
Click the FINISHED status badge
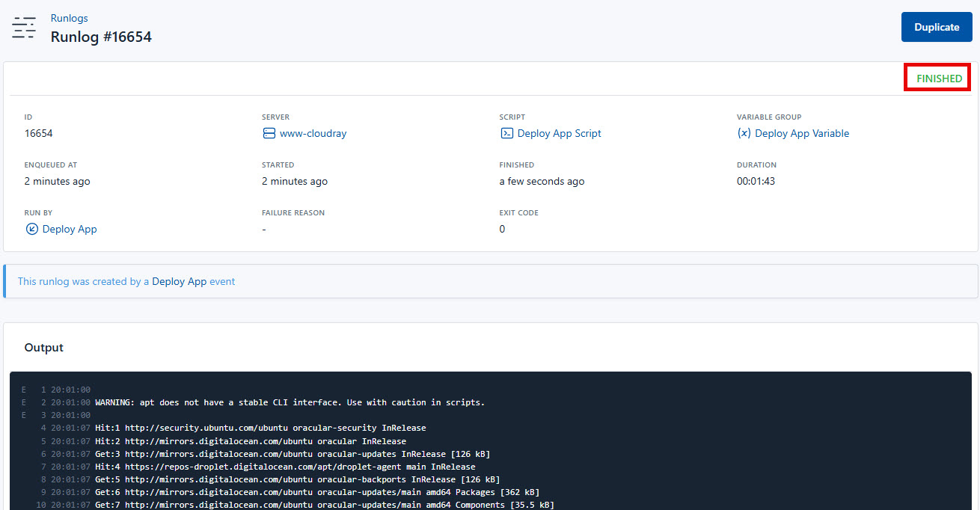tap(937, 77)
